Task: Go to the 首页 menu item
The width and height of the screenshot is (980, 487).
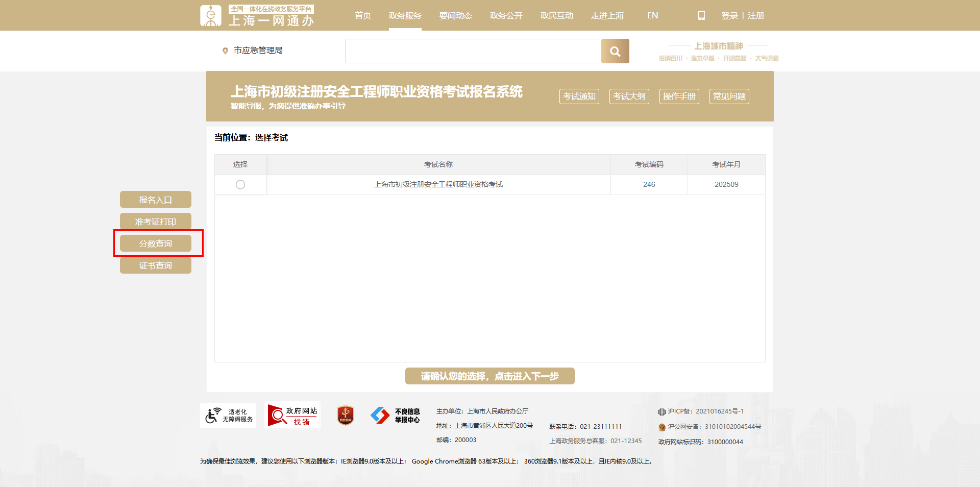Action: 363,16
